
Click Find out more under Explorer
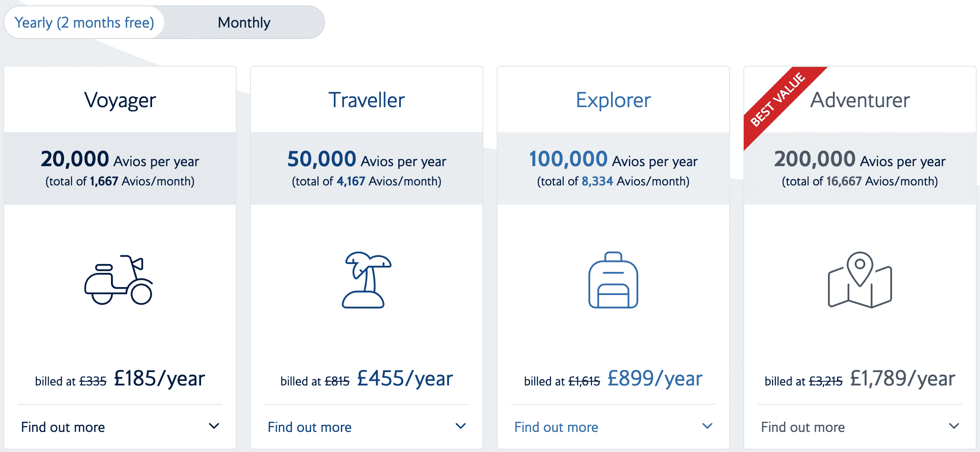(x=556, y=427)
